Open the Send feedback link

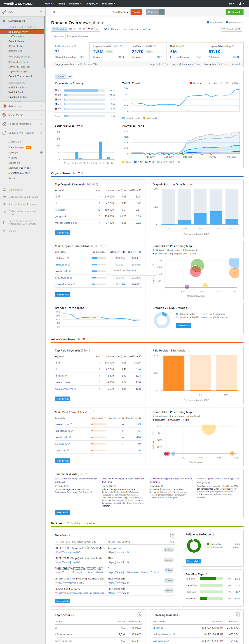pyautogui.click(x=235, y=23)
